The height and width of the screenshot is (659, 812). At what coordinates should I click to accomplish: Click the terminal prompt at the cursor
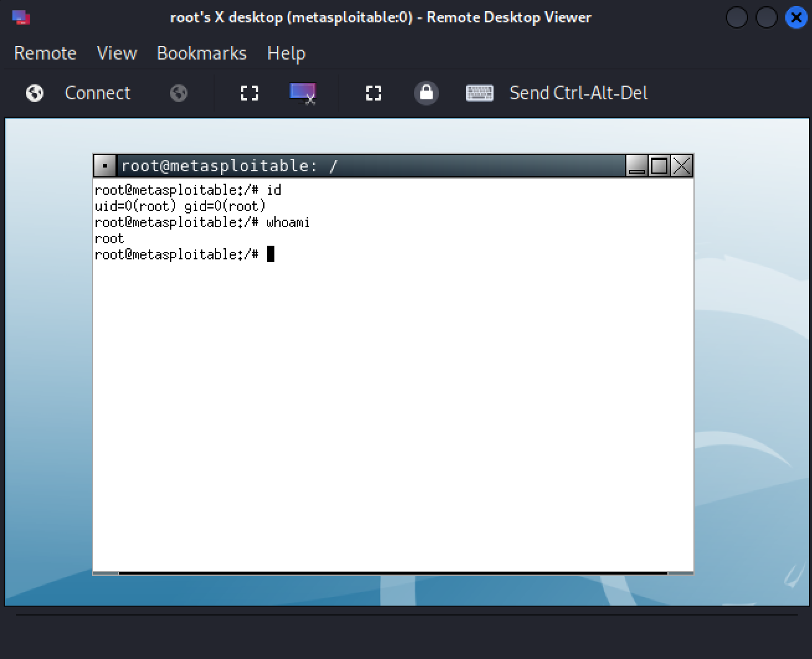[x=271, y=254]
